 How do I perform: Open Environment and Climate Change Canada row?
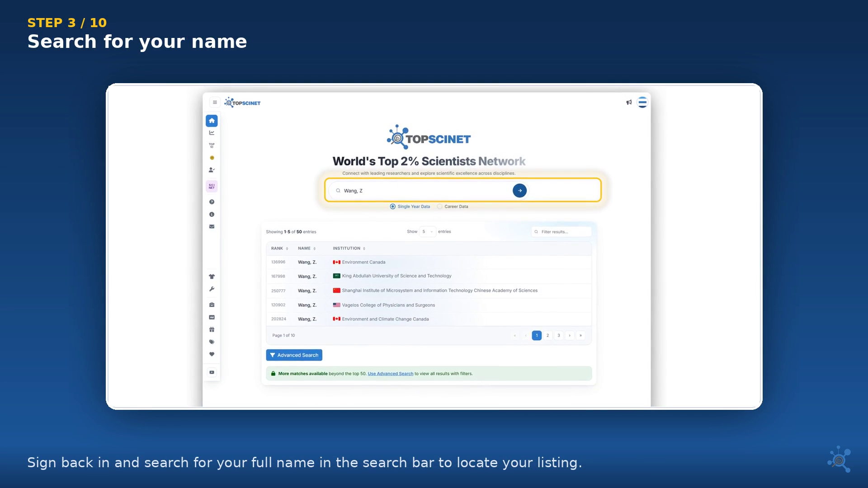pyautogui.click(x=429, y=319)
